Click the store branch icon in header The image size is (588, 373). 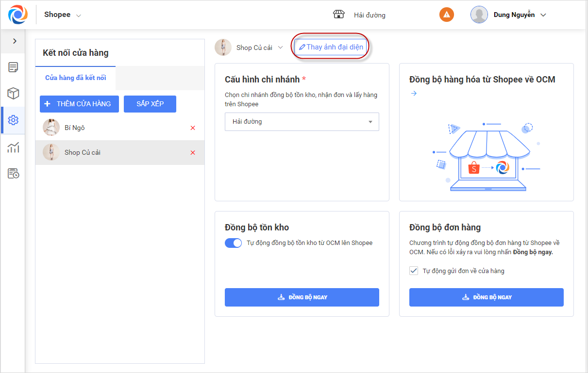[x=339, y=15]
